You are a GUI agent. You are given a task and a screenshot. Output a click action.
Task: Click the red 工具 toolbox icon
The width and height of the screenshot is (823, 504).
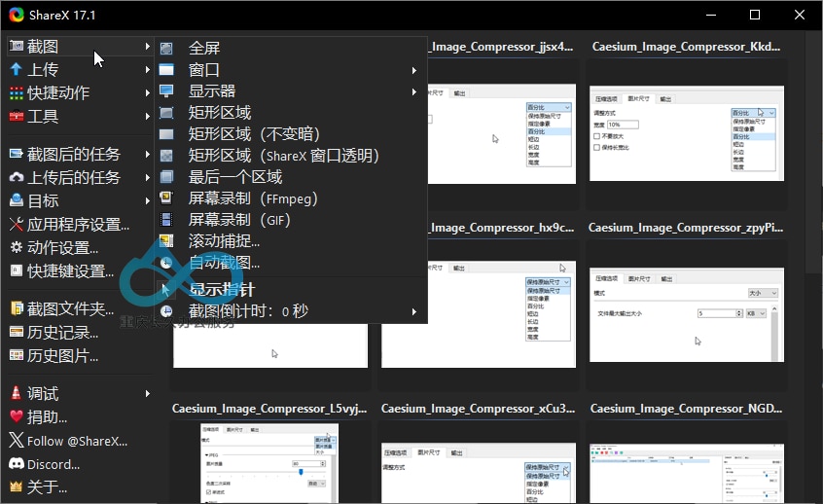click(17, 116)
